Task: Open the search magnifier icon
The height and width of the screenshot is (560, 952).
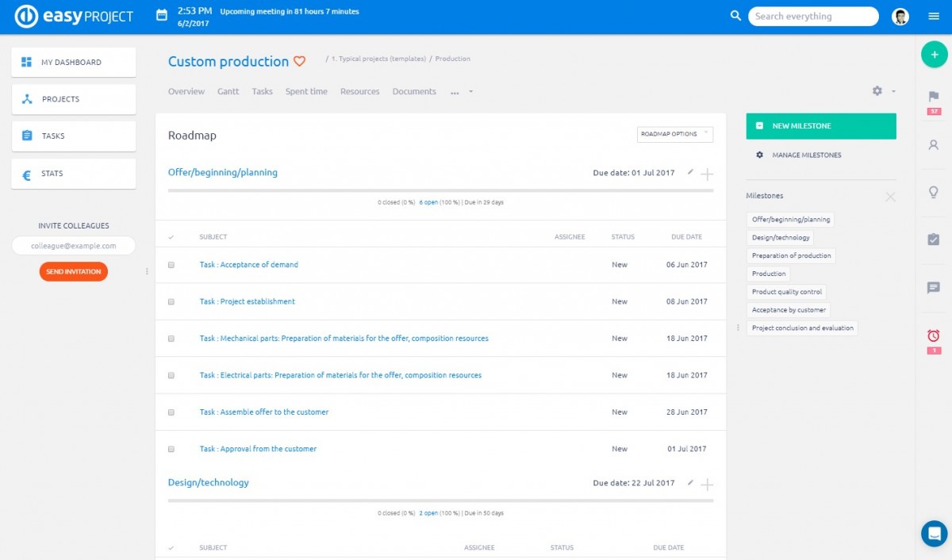Action: pos(735,15)
